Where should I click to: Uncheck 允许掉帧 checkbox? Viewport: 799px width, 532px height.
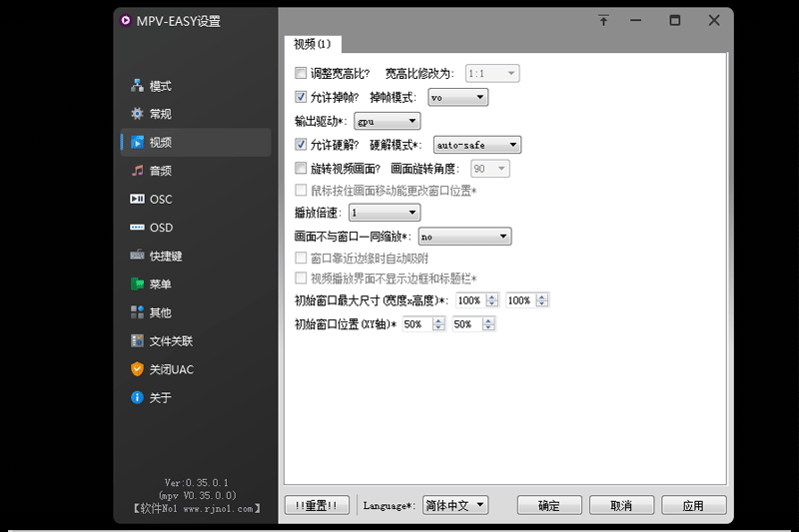(301, 97)
